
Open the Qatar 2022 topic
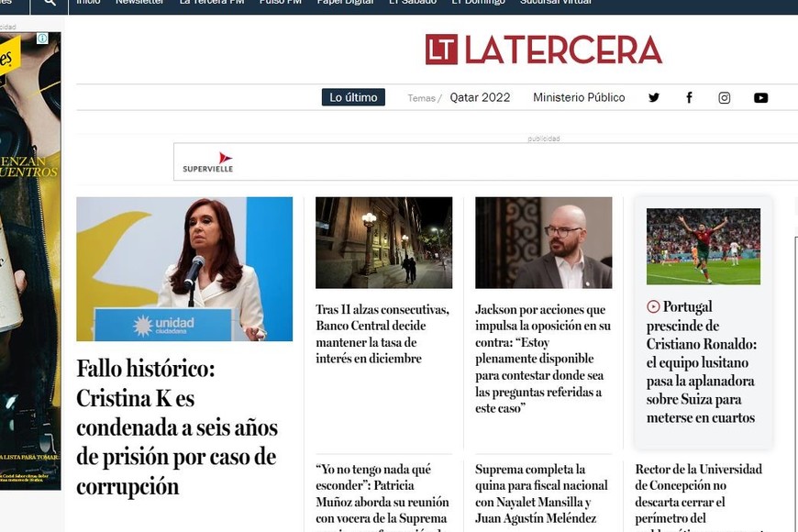480,97
